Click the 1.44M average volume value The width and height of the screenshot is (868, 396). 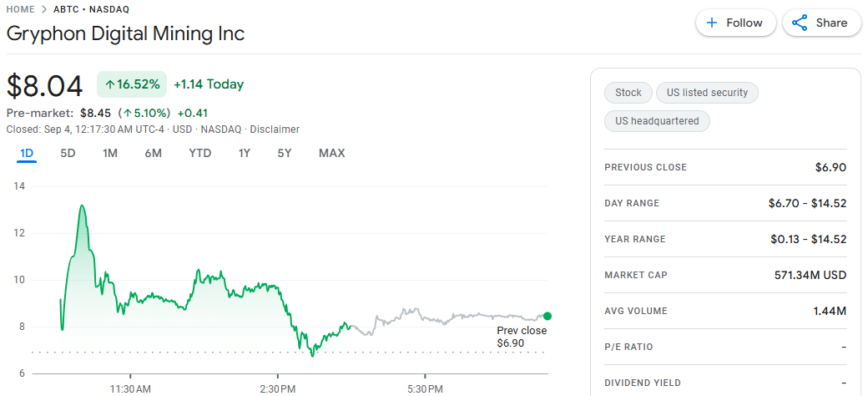coord(830,312)
